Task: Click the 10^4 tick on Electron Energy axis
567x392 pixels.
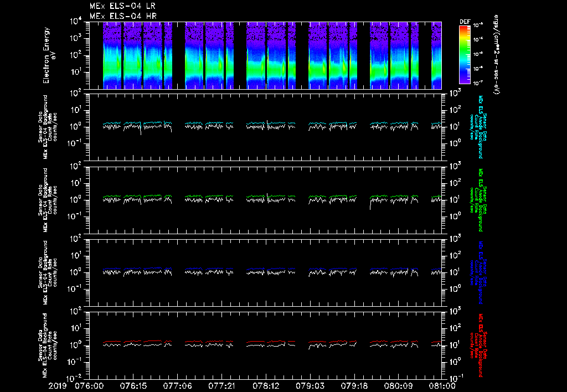Action: (76, 22)
